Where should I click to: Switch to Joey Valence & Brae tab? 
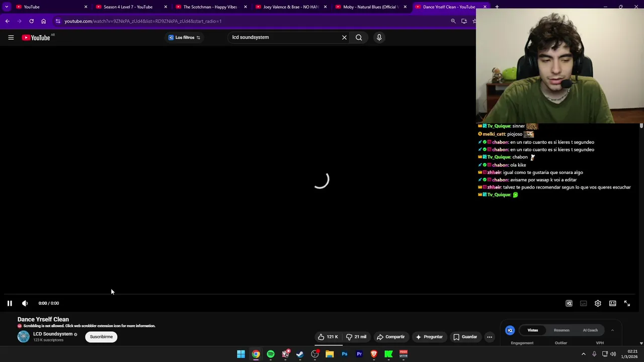click(291, 7)
